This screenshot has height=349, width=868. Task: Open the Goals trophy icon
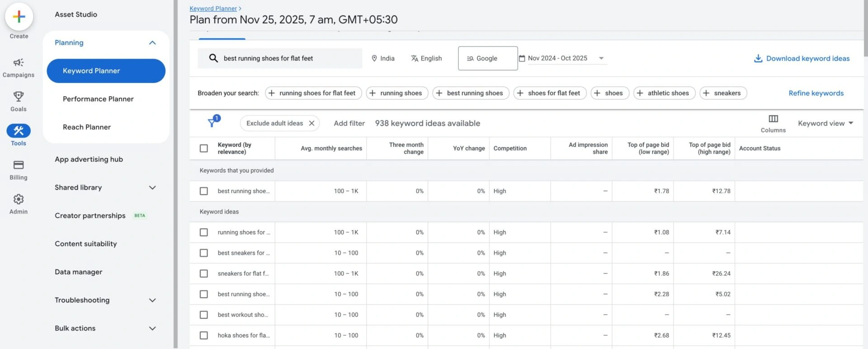[19, 97]
